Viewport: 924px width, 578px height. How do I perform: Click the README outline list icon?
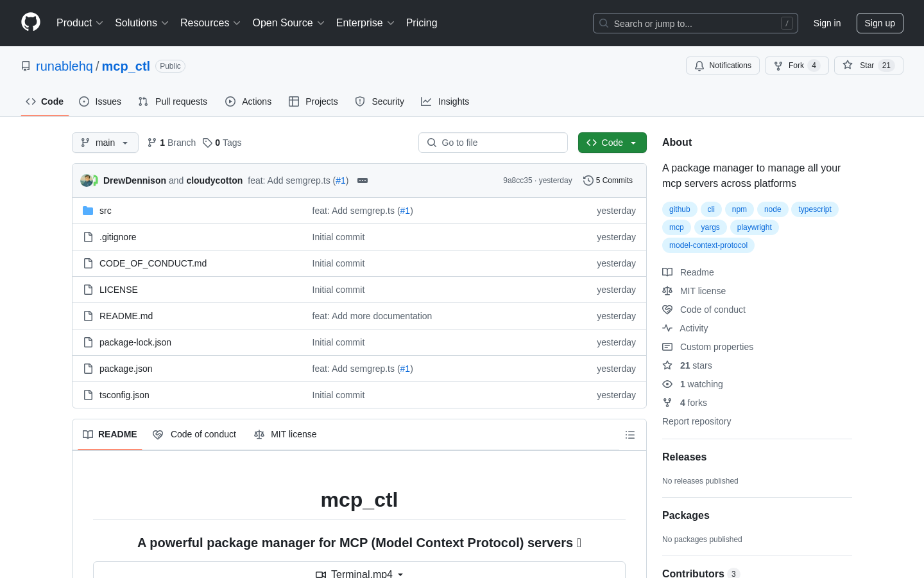coord(630,435)
